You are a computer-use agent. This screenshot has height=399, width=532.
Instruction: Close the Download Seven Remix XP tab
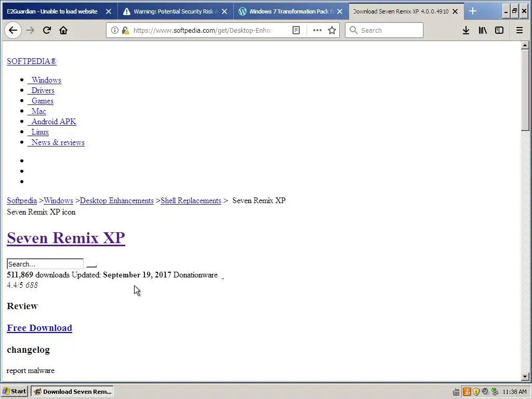click(x=455, y=11)
